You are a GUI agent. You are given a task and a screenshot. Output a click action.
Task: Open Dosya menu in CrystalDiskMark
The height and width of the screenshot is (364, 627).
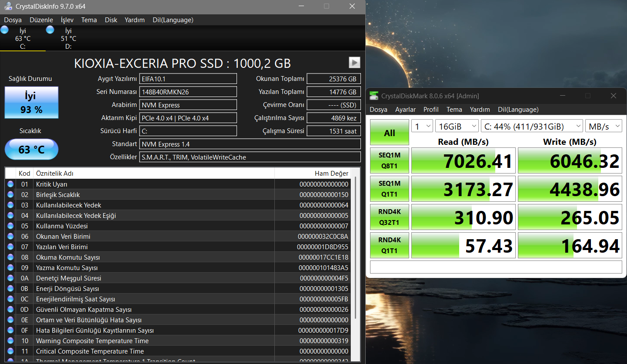pos(378,110)
